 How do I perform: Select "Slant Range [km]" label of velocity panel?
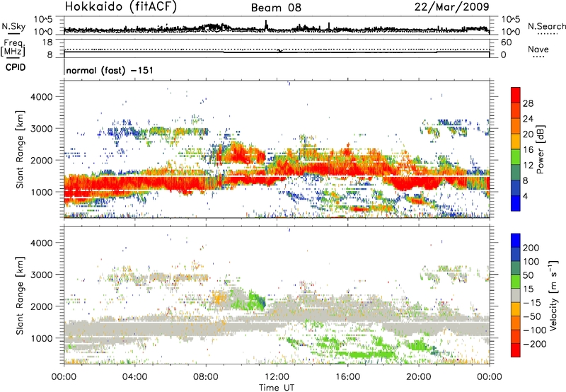[20, 295]
